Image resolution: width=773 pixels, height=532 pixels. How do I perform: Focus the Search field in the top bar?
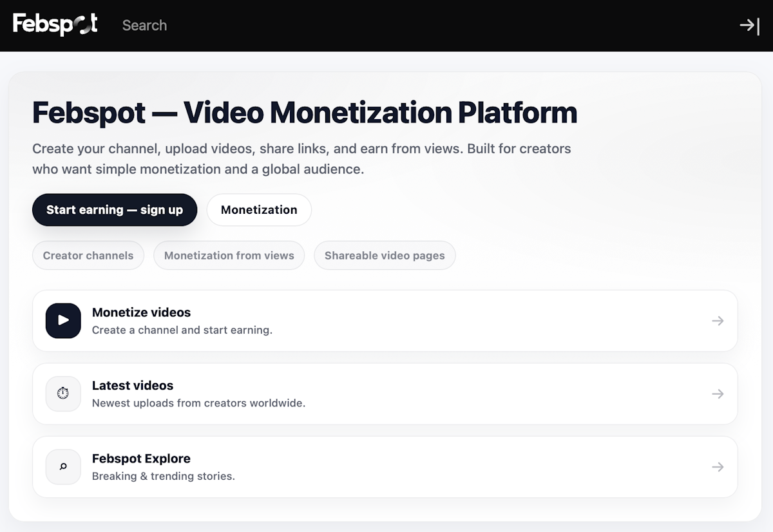144,25
